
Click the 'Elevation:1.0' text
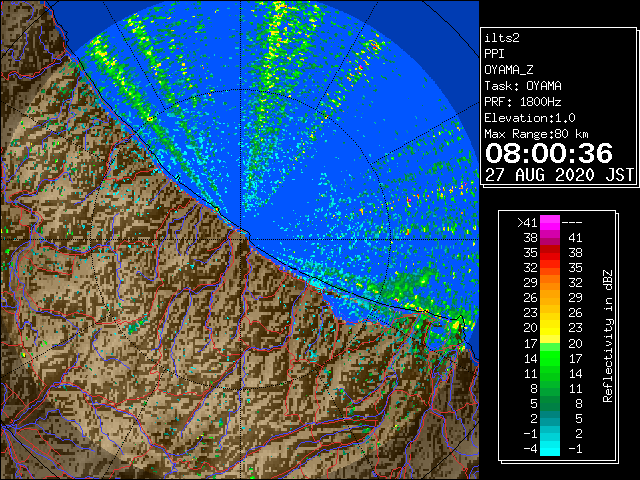(530, 118)
